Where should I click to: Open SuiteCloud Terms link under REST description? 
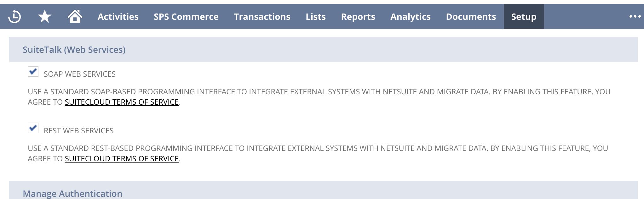(x=122, y=159)
